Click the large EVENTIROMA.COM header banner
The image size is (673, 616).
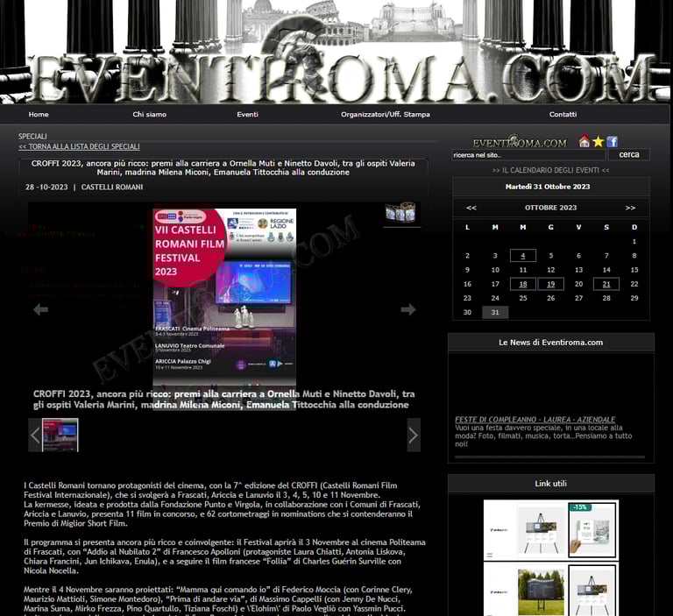pyautogui.click(x=335, y=52)
